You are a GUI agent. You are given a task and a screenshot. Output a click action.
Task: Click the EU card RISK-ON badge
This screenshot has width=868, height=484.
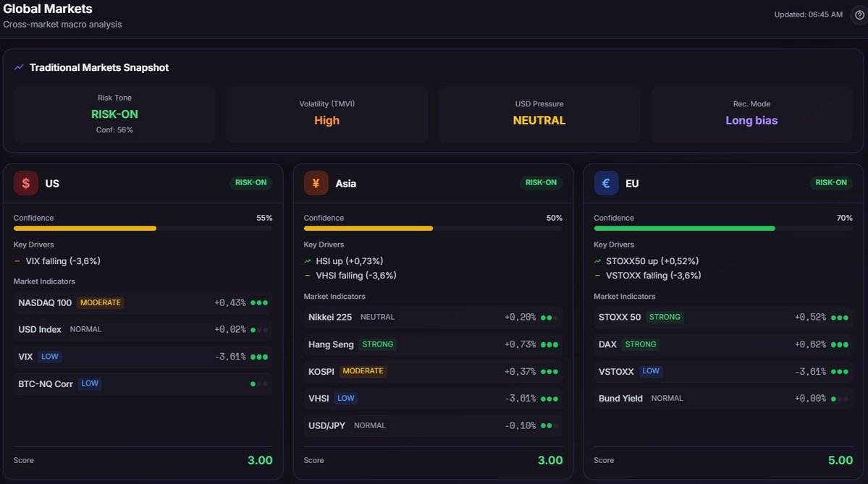coord(831,182)
